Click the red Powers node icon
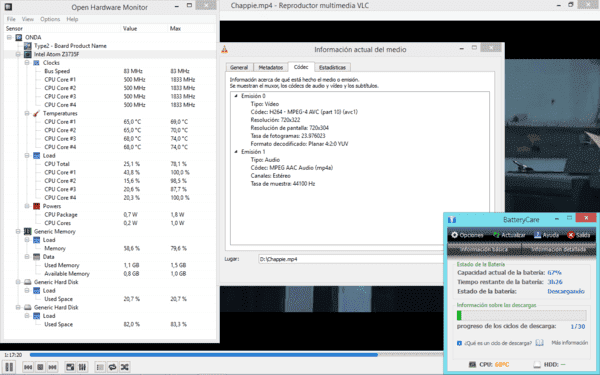Viewport: 600px width, 375px height. [x=36, y=206]
